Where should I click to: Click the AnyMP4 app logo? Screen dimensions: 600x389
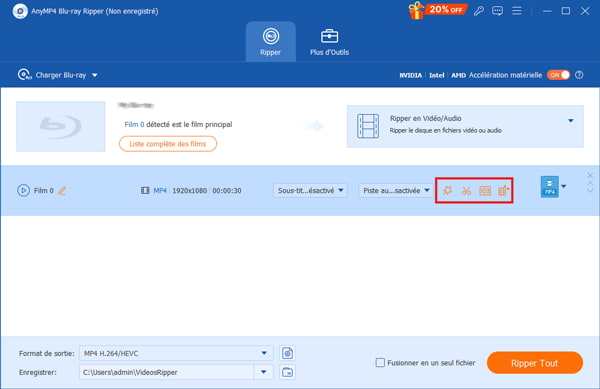tap(20, 11)
